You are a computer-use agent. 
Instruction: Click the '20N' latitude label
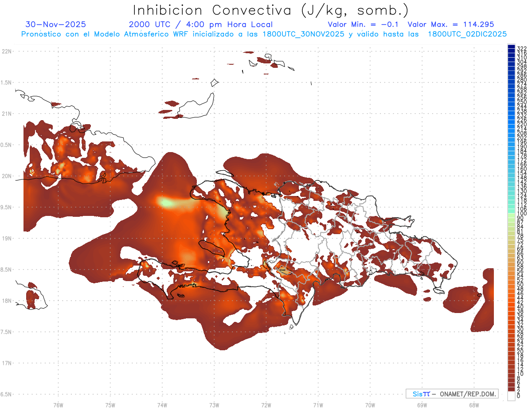point(7,176)
